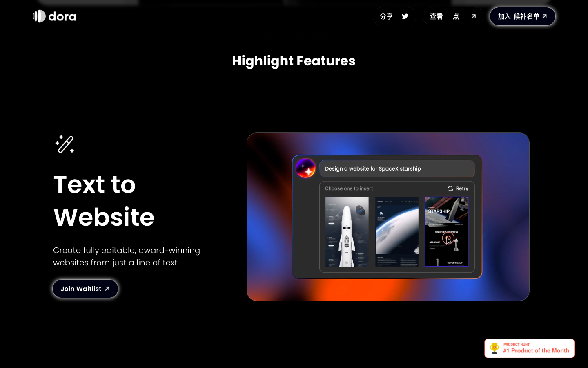Screen dimensions: 588x368
Task: Click the Join Waitlist button
Action: [x=85, y=289]
